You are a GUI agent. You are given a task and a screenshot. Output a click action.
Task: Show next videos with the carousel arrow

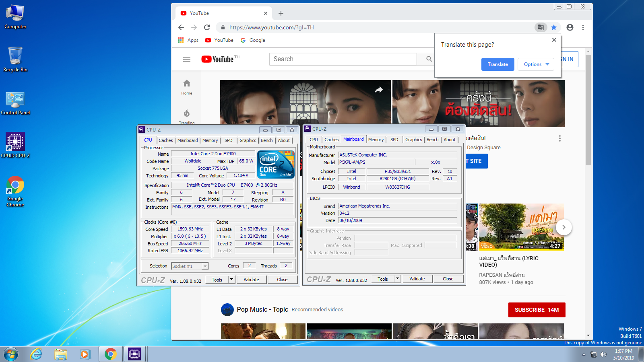564,227
